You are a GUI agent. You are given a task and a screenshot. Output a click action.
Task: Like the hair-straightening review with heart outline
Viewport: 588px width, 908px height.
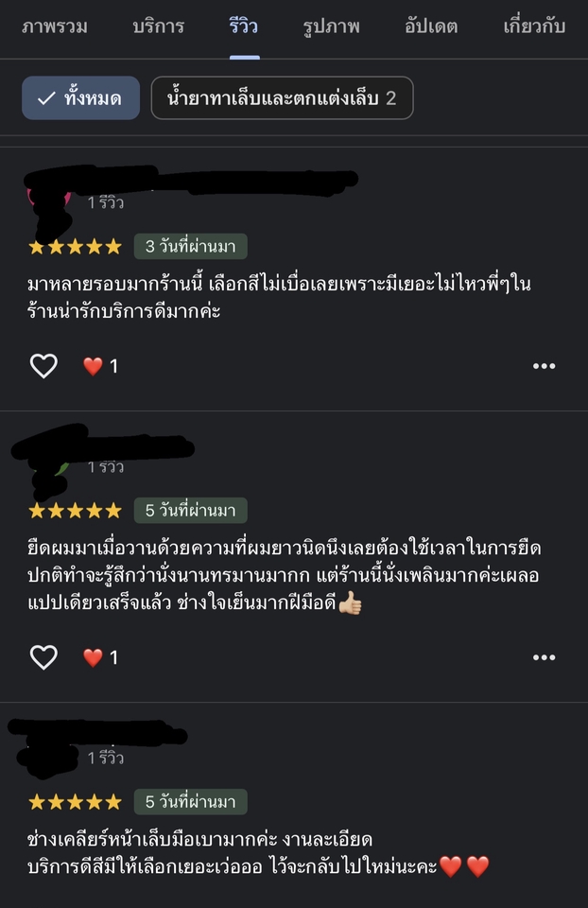43,657
